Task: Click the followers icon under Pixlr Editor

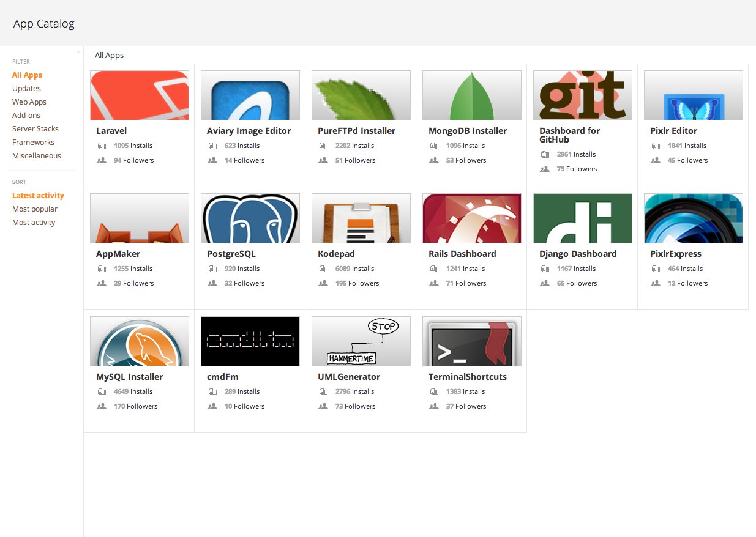Action: pyautogui.click(x=656, y=160)
